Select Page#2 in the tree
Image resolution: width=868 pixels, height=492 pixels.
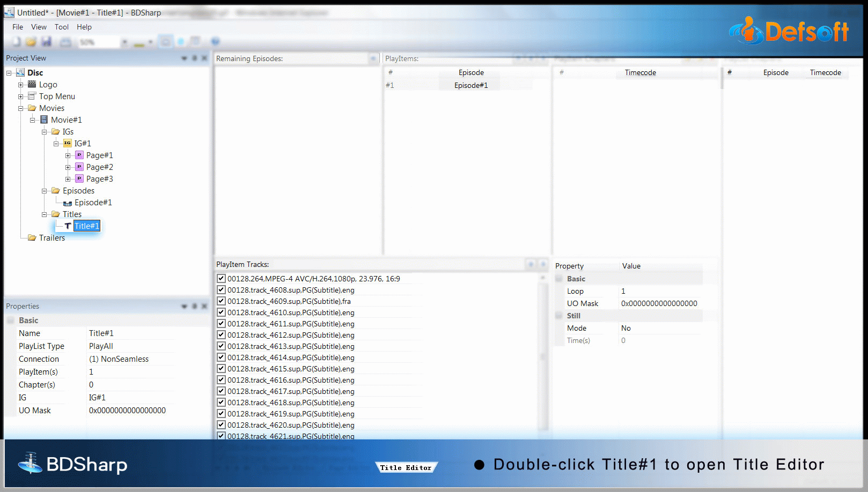pyautogui.click(x=100, y=167)
